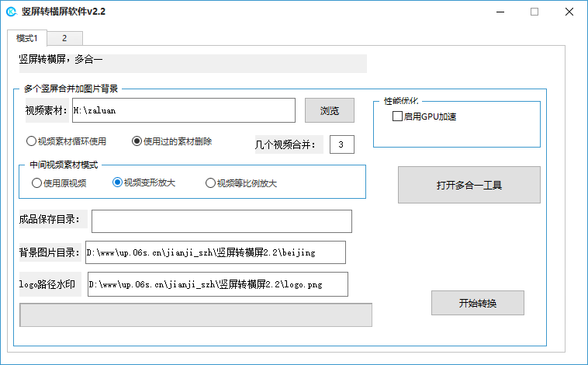
Task: Click the app logo icon in title bar
Action: [x=12, y=12]
